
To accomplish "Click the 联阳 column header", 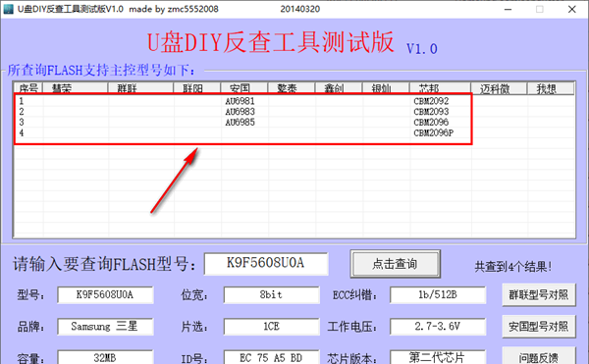I will pos(197,88).
